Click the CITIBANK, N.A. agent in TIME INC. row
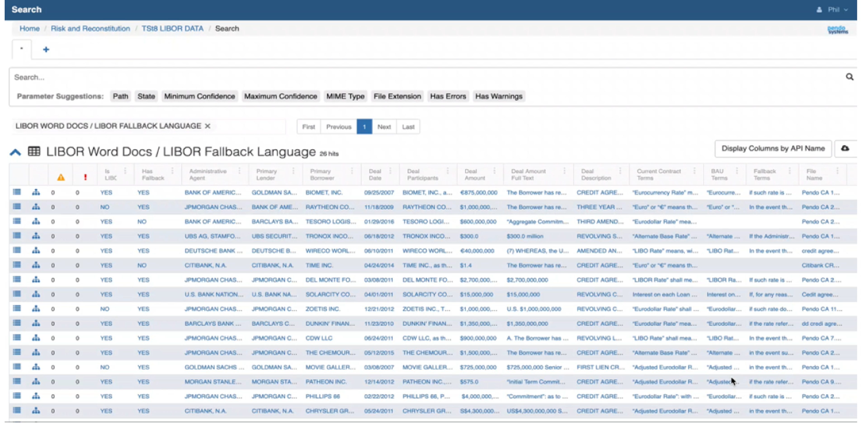 tap(205, 265)
